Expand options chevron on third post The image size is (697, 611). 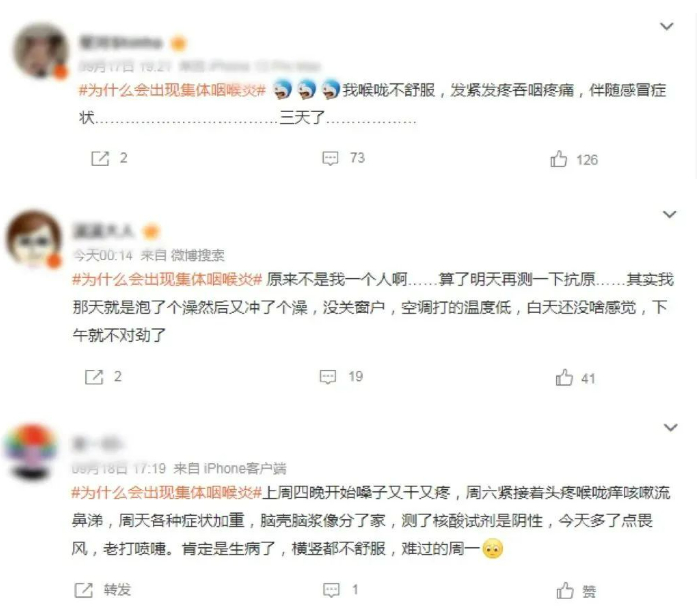670,427
